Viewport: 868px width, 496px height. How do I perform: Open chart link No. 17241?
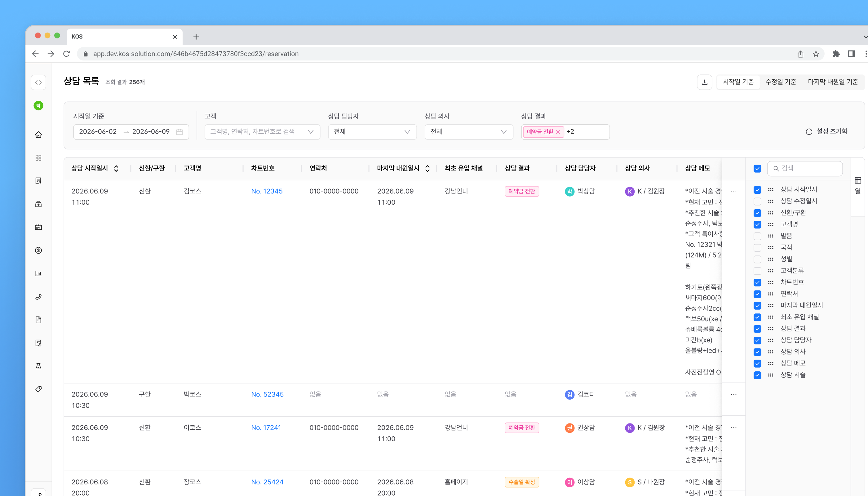point(266,428)
